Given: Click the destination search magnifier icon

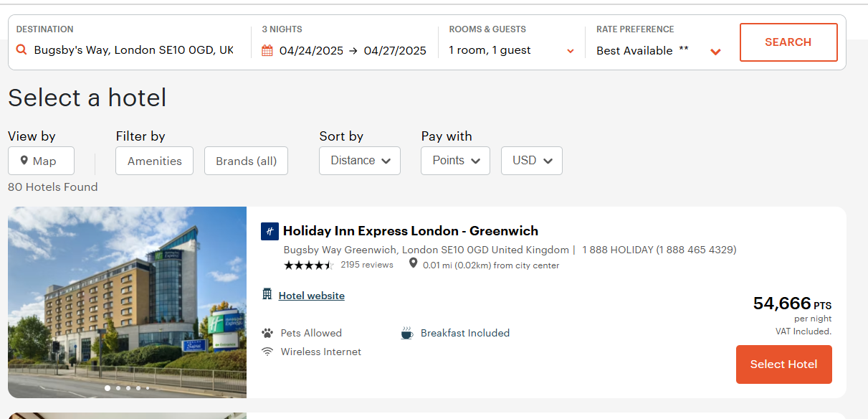Looking at the screenshot, I should click(22, 50).
